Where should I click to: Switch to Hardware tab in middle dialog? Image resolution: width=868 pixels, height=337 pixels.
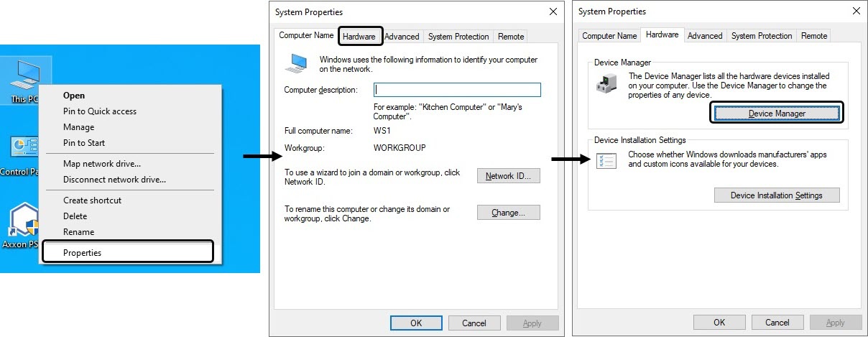click(x=359, y=37)
